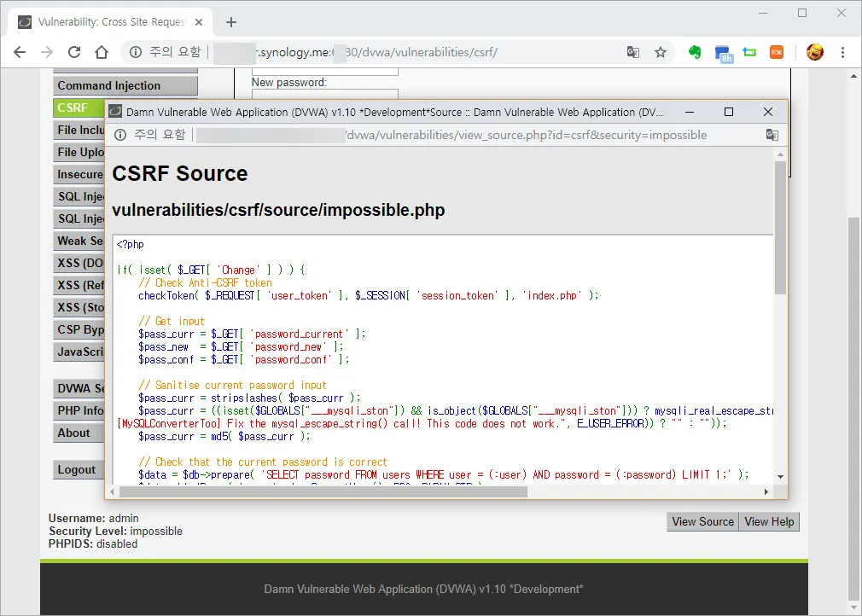The height and width of the screenshot is (616, 862).
Task: Click the Chrome profile avatar
Action: click(x=814, y=52)
